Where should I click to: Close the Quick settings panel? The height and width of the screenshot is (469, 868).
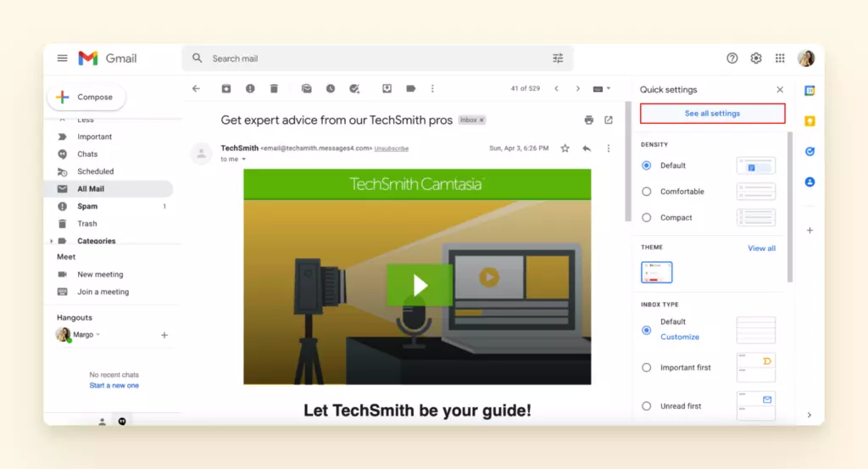point(780,90)
